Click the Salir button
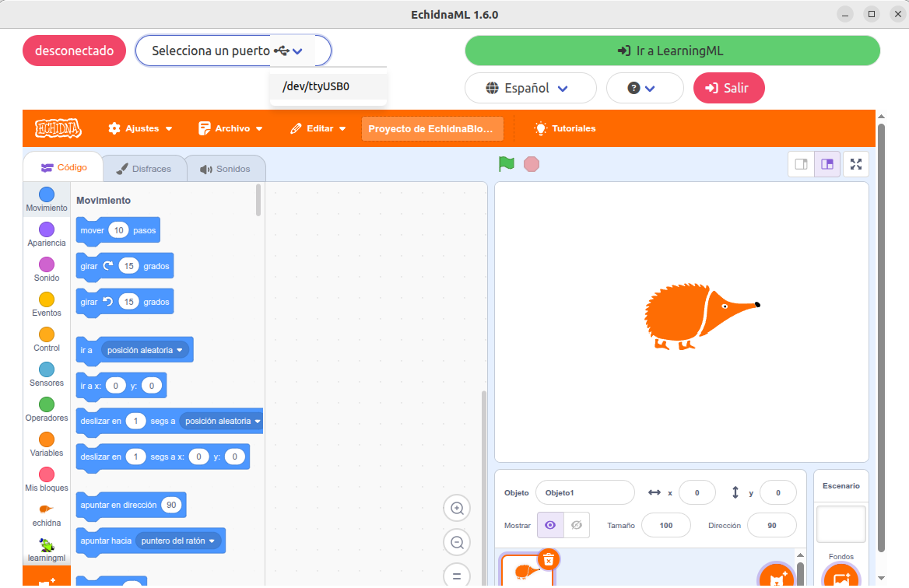 [x=728, y=88]
